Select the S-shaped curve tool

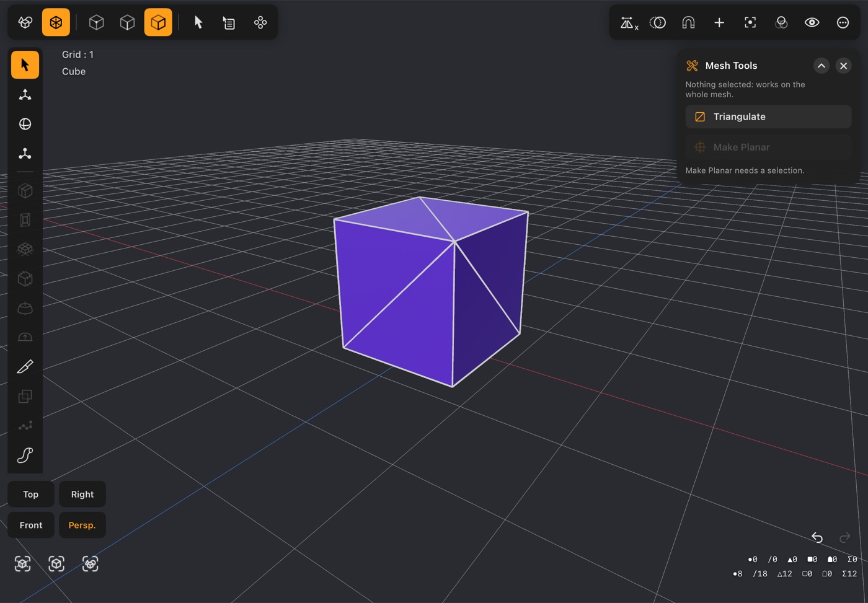pos(25,456)
